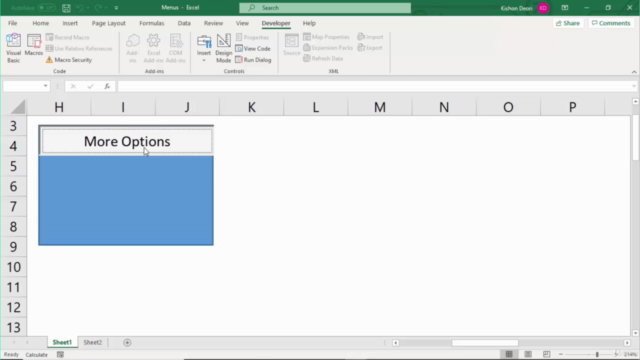The image size is (640, 360).
Task: Open the Comments pane
Action: (x=611, y=23)
